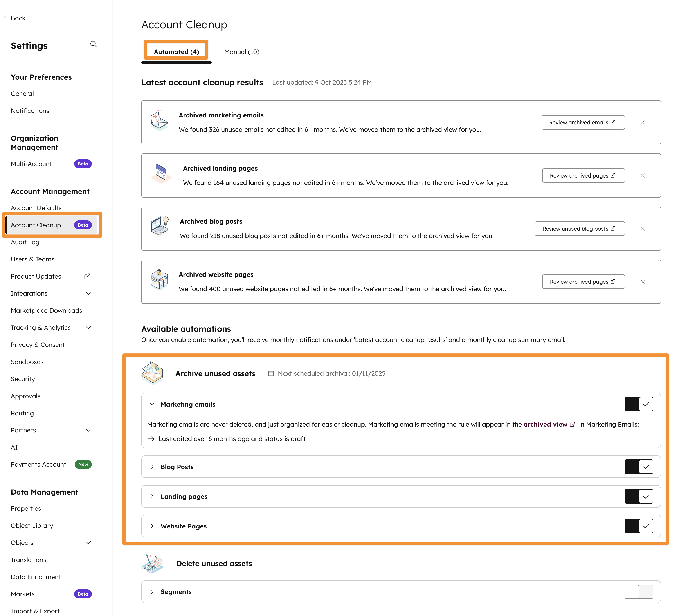
Task: Open Audit Log in the sidebar
Action: coord(25,242)
